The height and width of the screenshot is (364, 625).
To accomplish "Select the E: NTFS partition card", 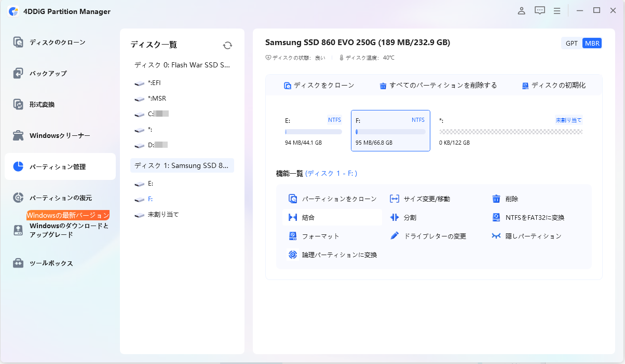I will click(313, 131).
